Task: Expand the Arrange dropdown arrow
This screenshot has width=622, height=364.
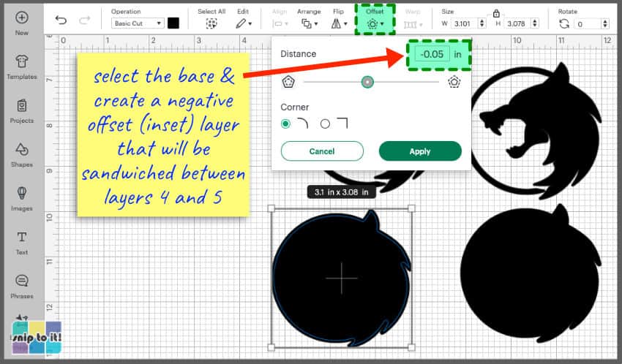Action: [316, 24]
